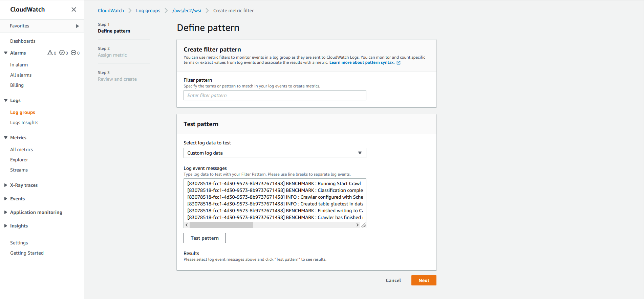Expand Application monitoring section
644x299 pixels.
pyautogui.click(x=6, y=212)
